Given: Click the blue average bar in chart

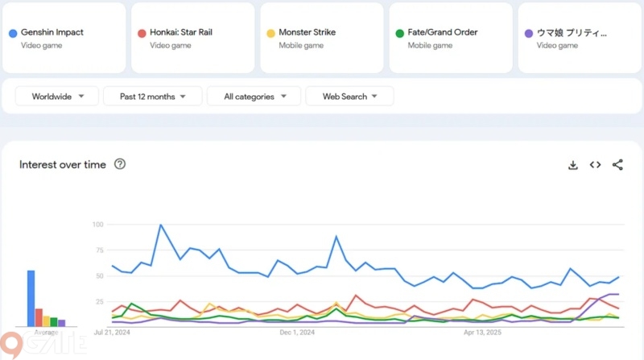Looking at the screenshot, I should click(31, 298).
